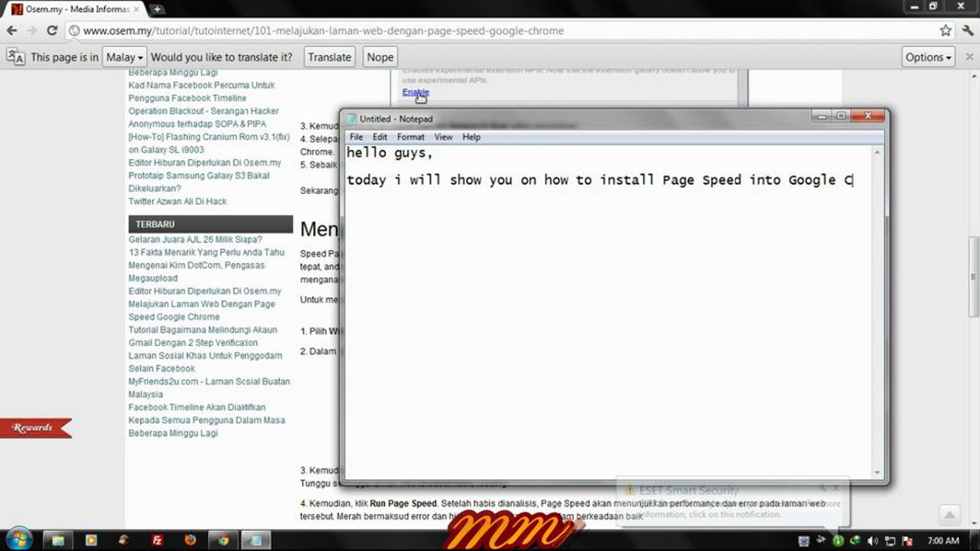Click the address bar URL field
The width and height of the screenshot is (980, 551).
502,31
